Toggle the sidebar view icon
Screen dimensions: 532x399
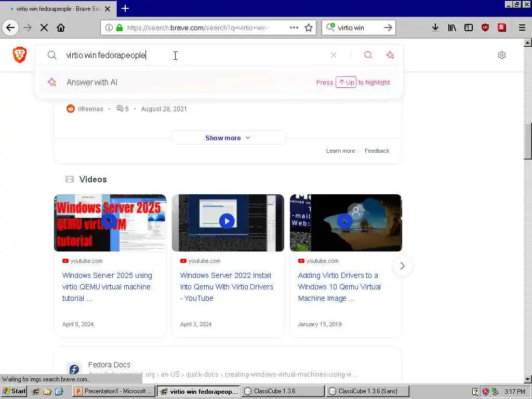click(x=469, y=28)
